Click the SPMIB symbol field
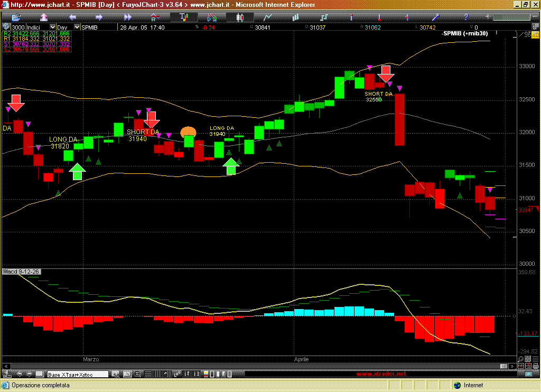 [x=98, y=27]
